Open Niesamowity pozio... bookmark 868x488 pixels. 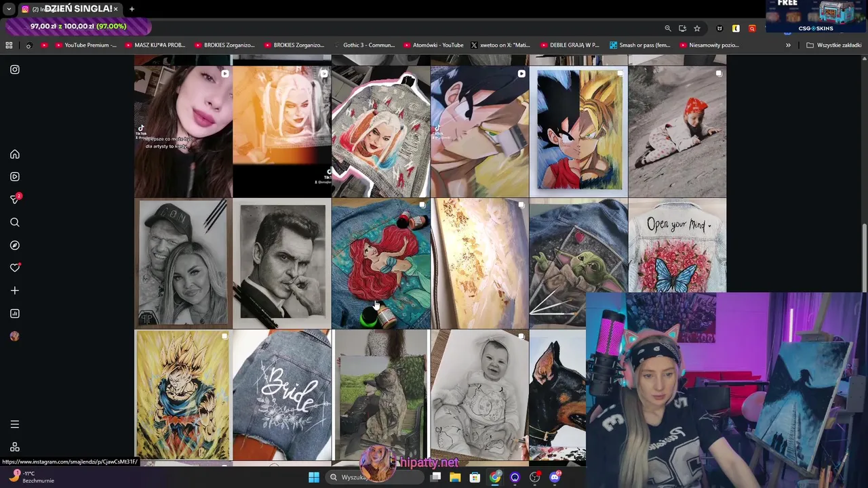click(709, 45)
